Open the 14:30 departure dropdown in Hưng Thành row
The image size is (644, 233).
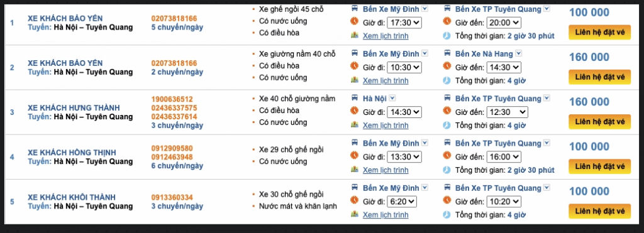click(x=404, y=112)
